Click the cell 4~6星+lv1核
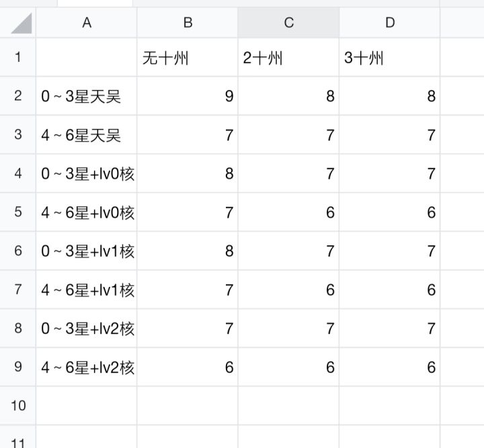This screenshot has width=484, height=448. [87, 290]
